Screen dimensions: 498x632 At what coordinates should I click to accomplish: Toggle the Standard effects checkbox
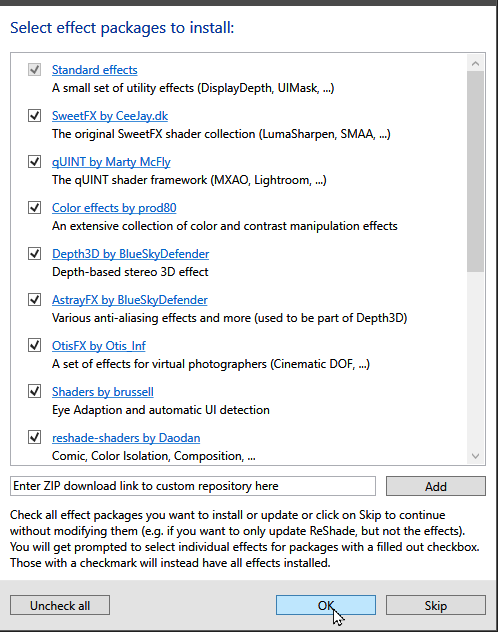[x=35, y=70]
